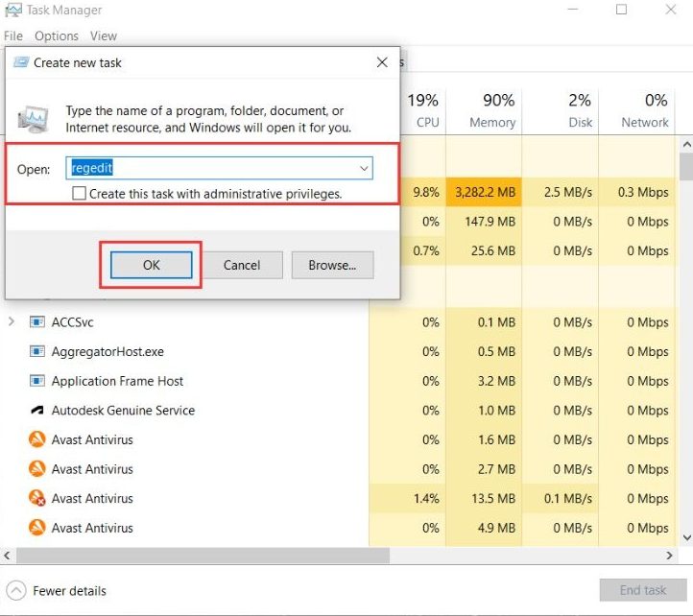Click the 1.4% CPU cell

coord(408,498)
